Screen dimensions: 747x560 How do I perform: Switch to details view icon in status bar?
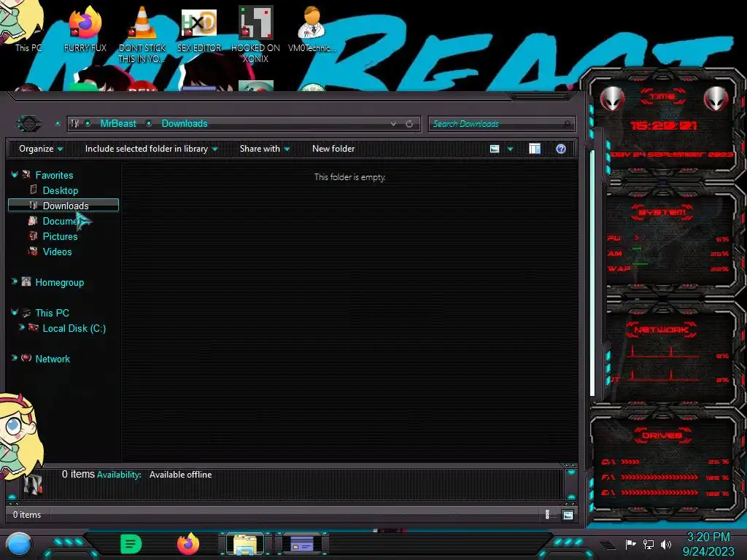click(x=547, y=514)
